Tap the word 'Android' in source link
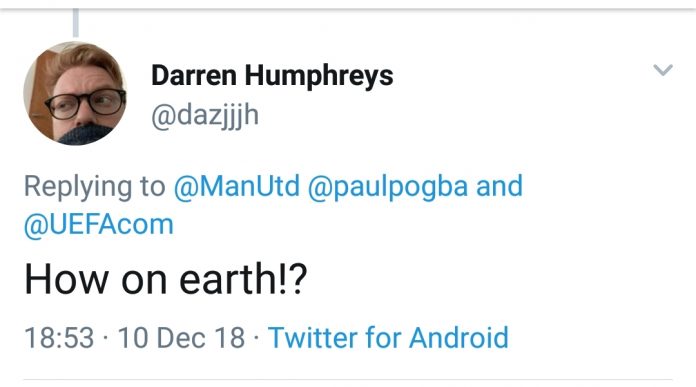The height and width of the screenshot is (387, 696). [x=459, y=338]
